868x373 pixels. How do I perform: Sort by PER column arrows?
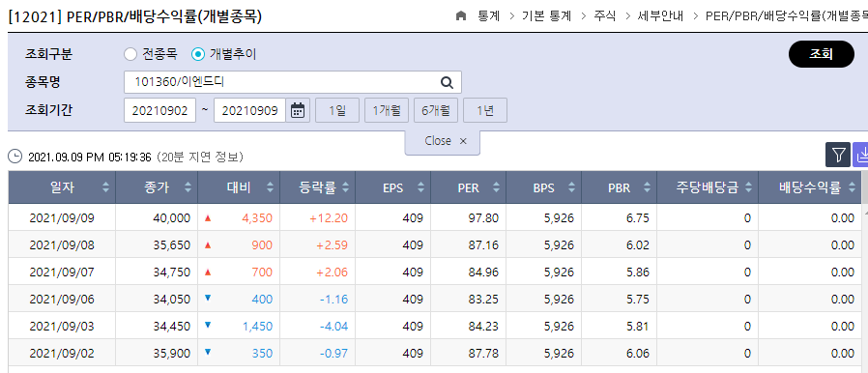pos(497,187)
